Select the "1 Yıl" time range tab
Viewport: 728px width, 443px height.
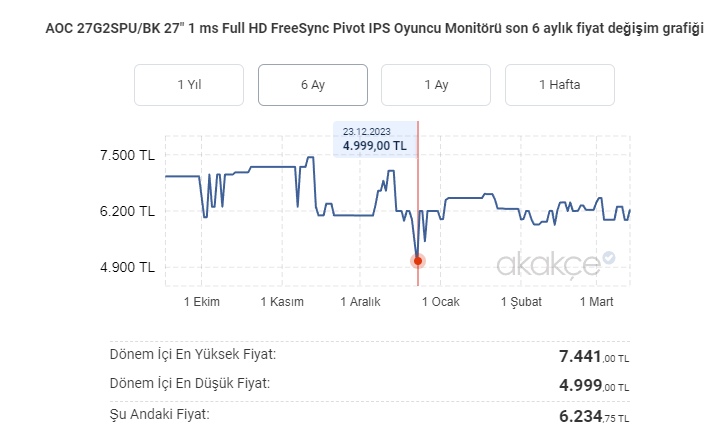(x=188, y=85)
